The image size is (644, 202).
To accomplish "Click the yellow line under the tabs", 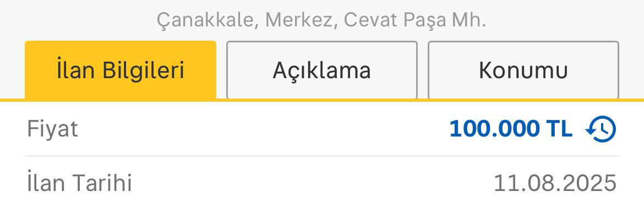I will (322, 100).
